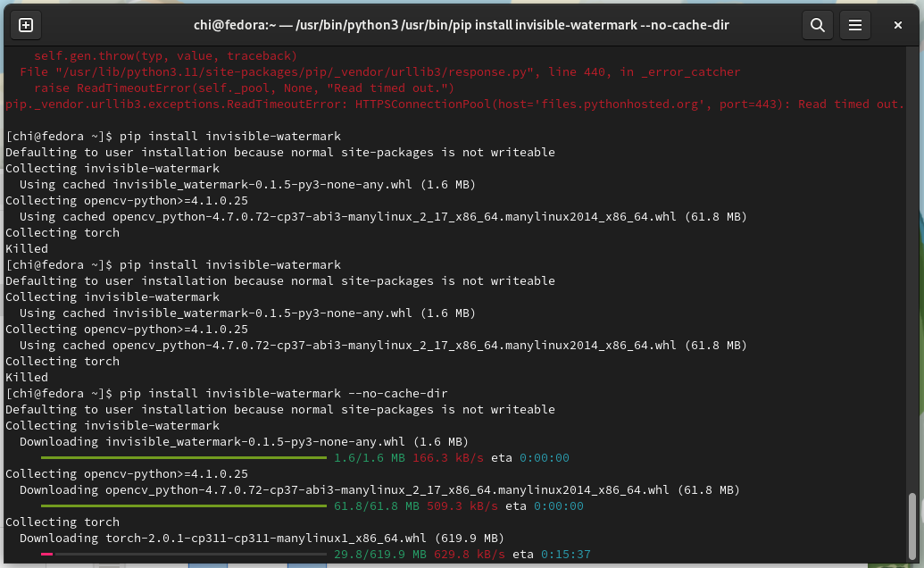Click the '166.3 kB/s' download speed
This screenshot has width=924, height=568.
448,457
